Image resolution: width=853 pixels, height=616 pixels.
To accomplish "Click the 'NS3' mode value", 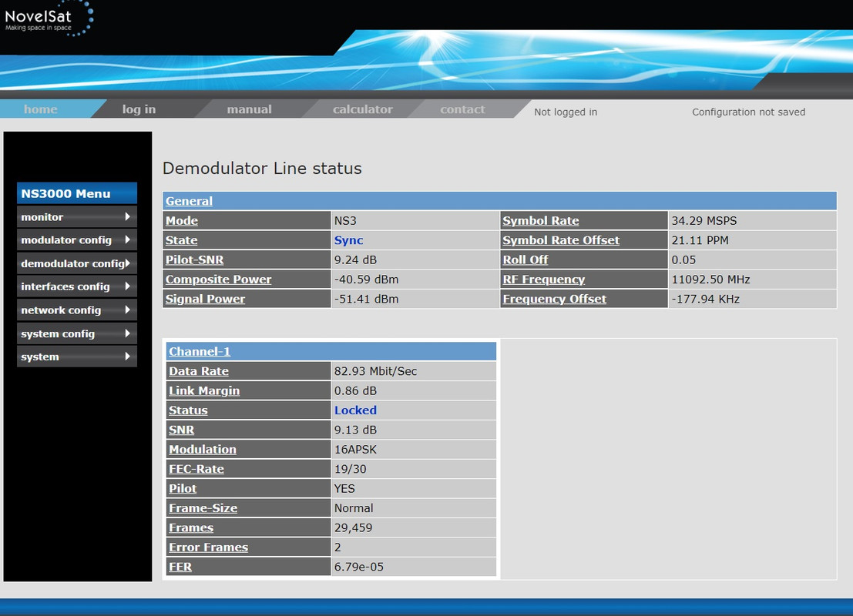I will (x=345, y=221).
